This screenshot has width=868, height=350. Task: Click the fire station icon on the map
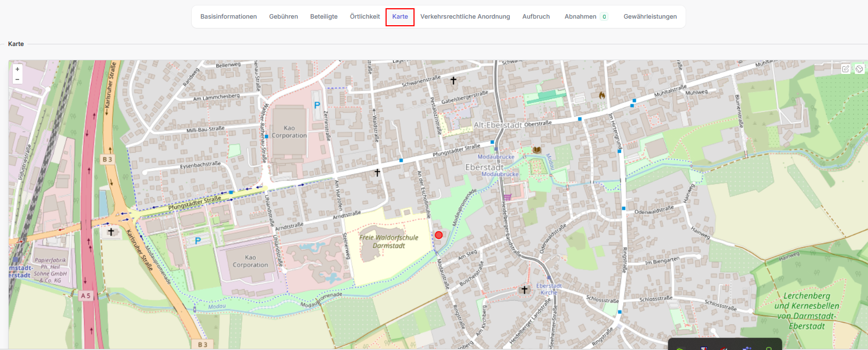point(602,95)
